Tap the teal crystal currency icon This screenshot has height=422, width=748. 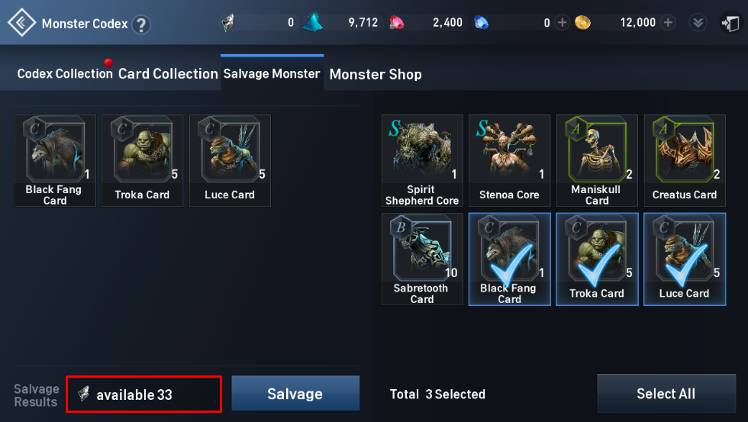(x=313, y=22)
